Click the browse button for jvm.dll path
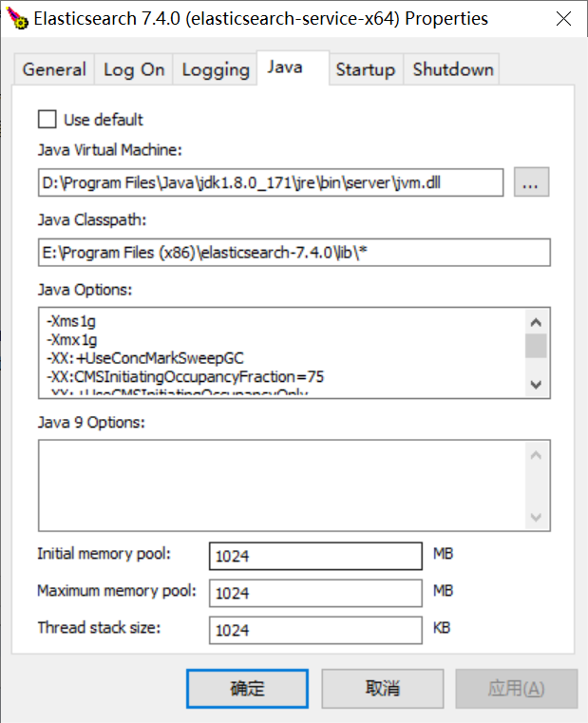This screenshot has height=723, width=588. [531, 182]
